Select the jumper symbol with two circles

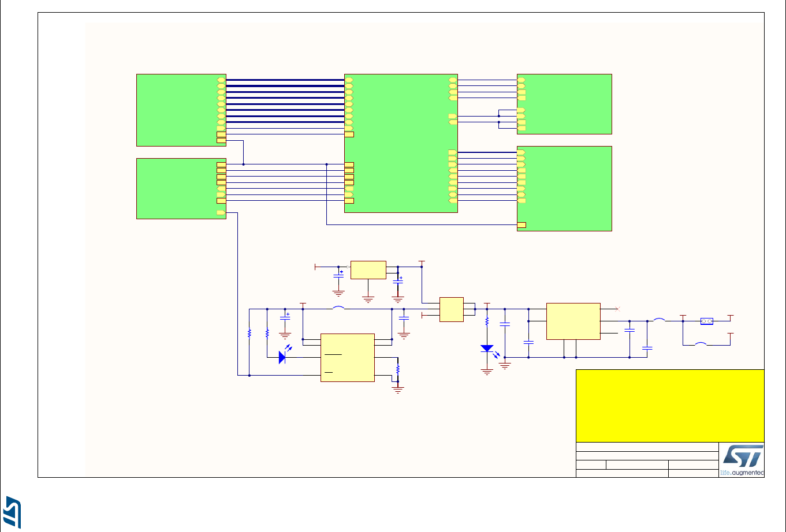click(706, 321)
